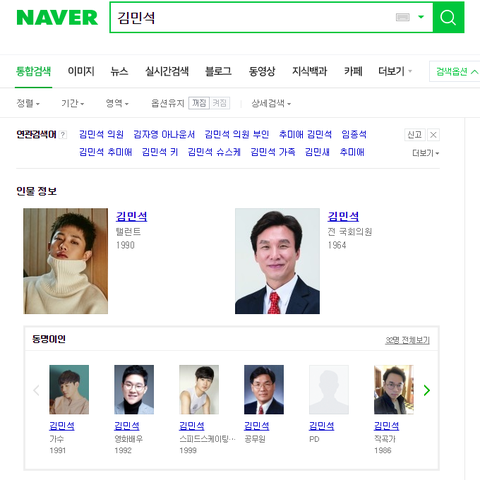This screenshot has width=480, height=480.
Task: Turn option retention off with 꺼짐
Action: coord(199,103)
